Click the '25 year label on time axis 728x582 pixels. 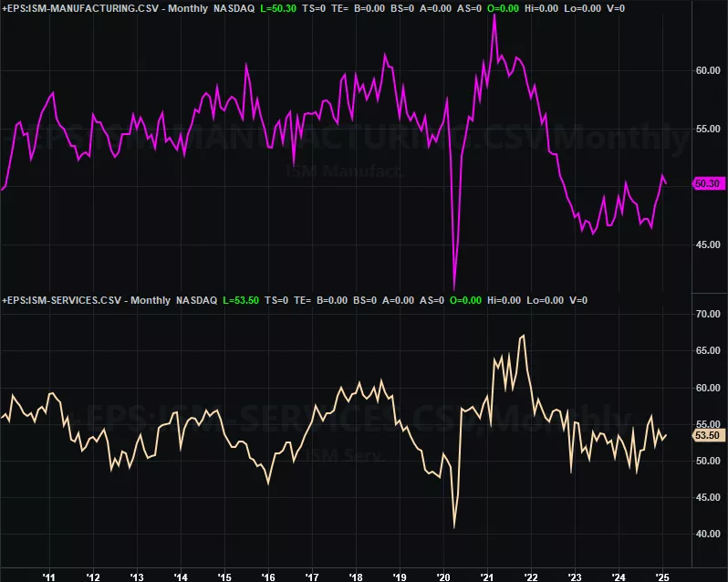(662, 576)
